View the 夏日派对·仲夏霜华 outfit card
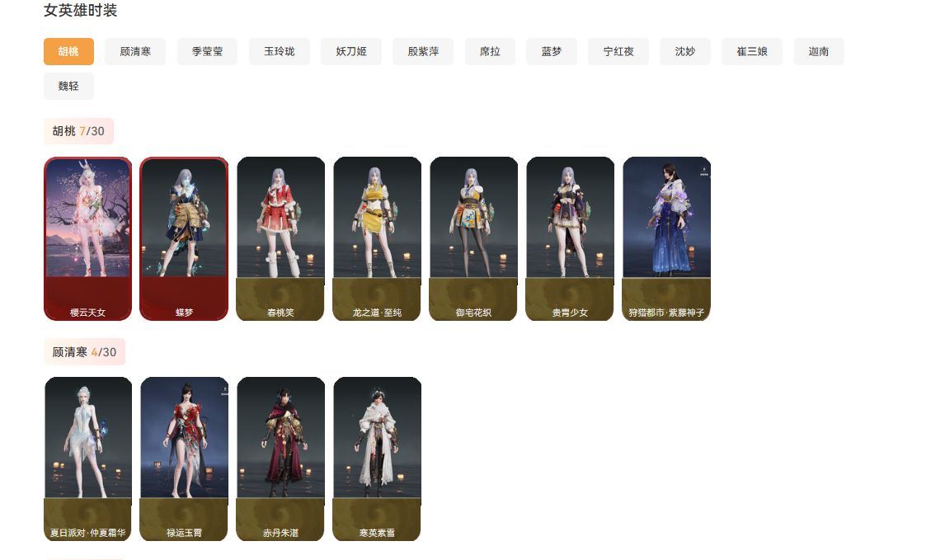This screenshot has height=560, width=945. click(88, 459)
